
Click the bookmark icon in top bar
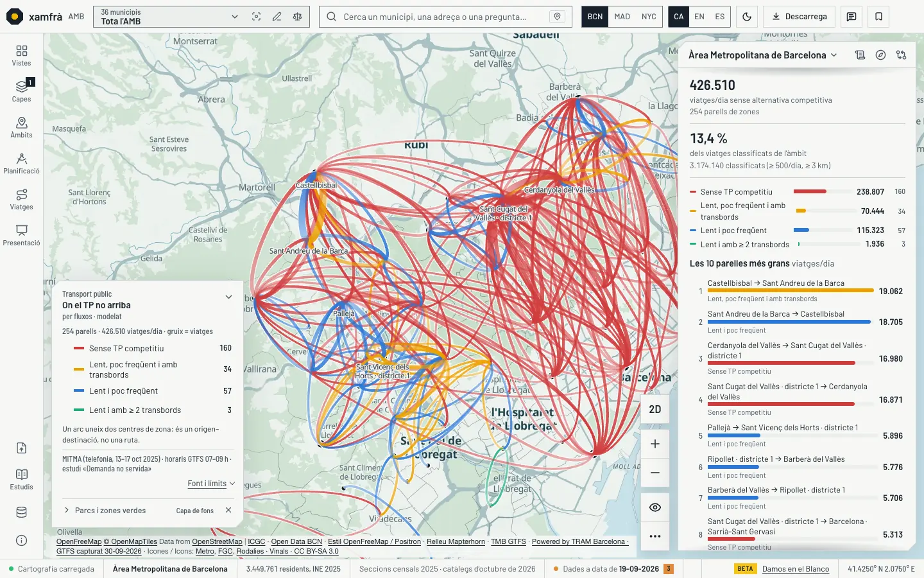(x=878, y=17)
